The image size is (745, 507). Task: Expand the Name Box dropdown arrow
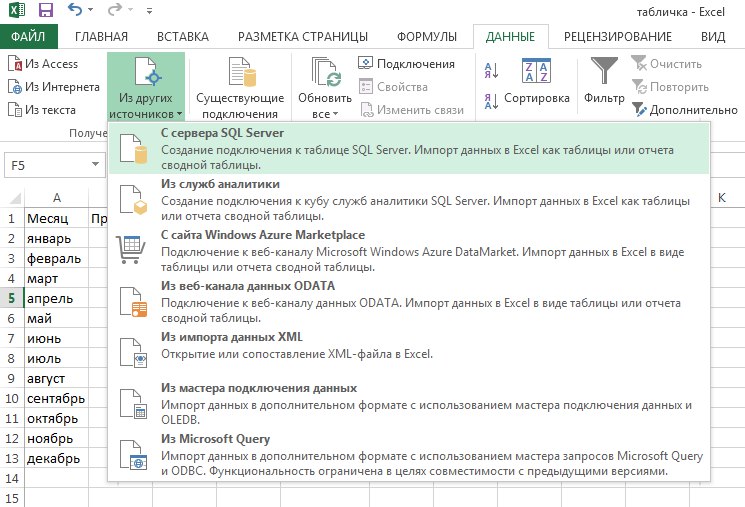[96, 164]
